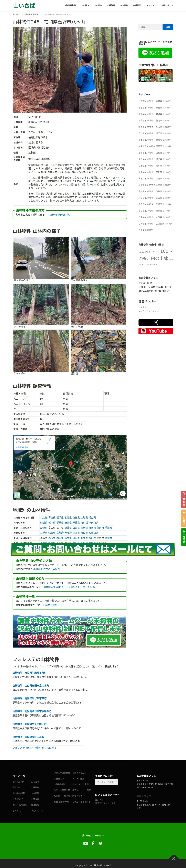Click 拡大地図を表示 link on map
The height and width of the screenshot is (868, 186).
click(22, 447)
